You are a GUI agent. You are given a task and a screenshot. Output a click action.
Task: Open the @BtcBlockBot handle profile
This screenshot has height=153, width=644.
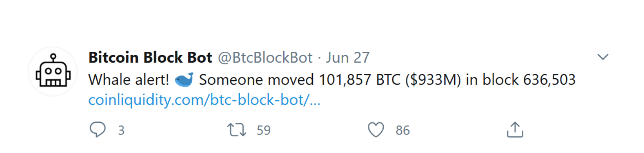click(x=265, y=58)
